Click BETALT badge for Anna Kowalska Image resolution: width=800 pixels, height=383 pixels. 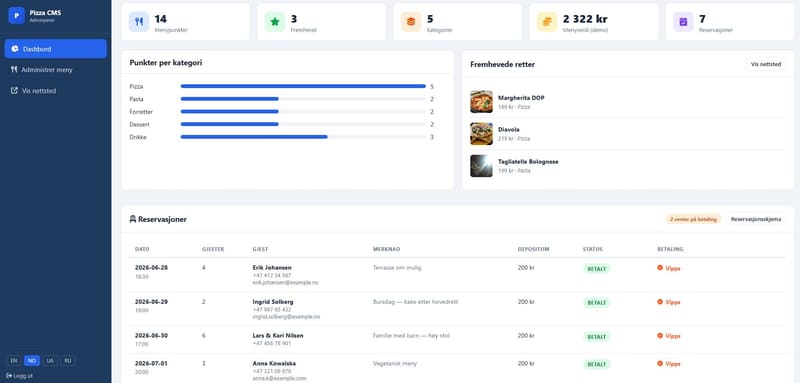[x=596, y=364]
